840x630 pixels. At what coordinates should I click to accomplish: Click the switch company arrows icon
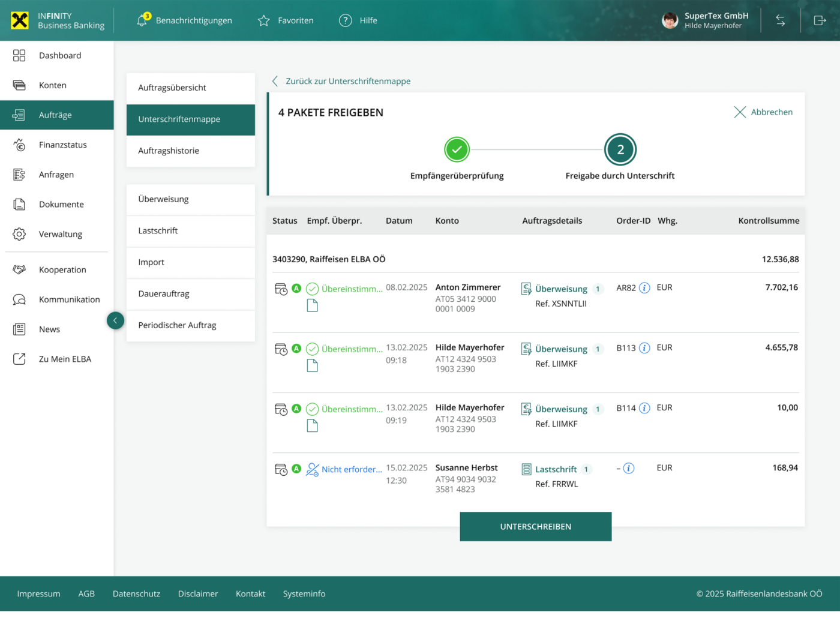point(780,20)
